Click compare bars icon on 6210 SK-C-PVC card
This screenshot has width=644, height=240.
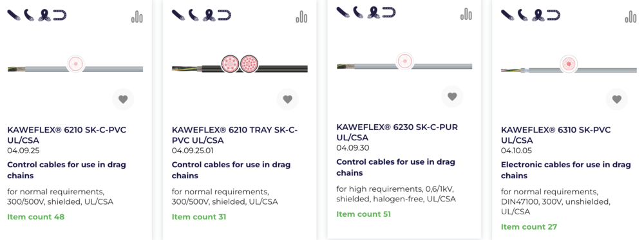(x=137, y=17)
